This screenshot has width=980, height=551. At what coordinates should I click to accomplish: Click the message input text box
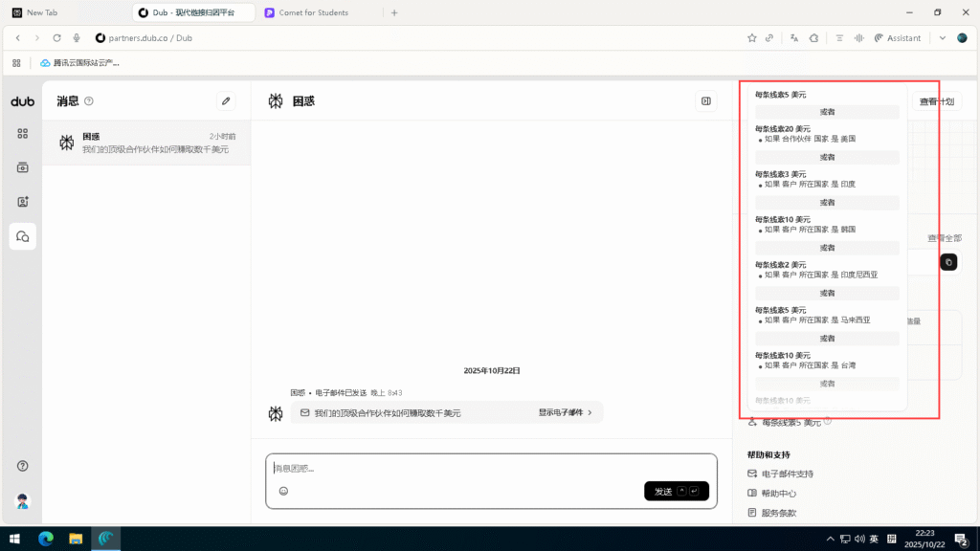[490, 468]
